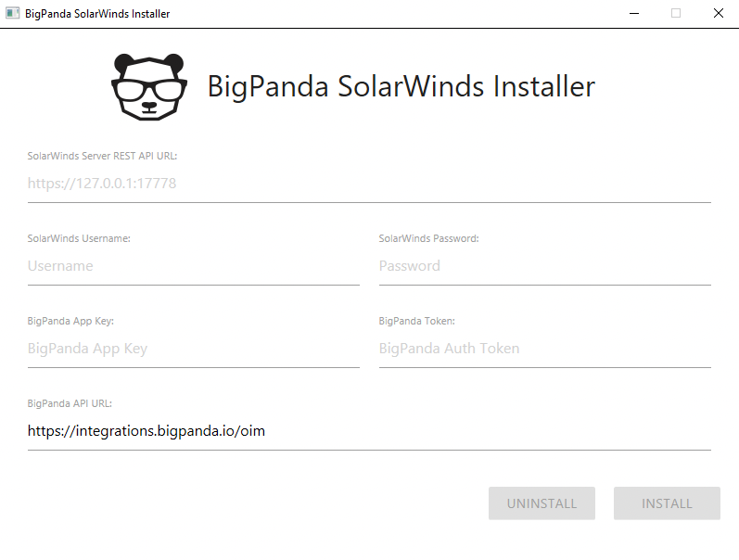The width and height of the screenshot is (739, 560).
Task: Focus the SolarWinds Server REST API URL field
Action: pos(369,184)
